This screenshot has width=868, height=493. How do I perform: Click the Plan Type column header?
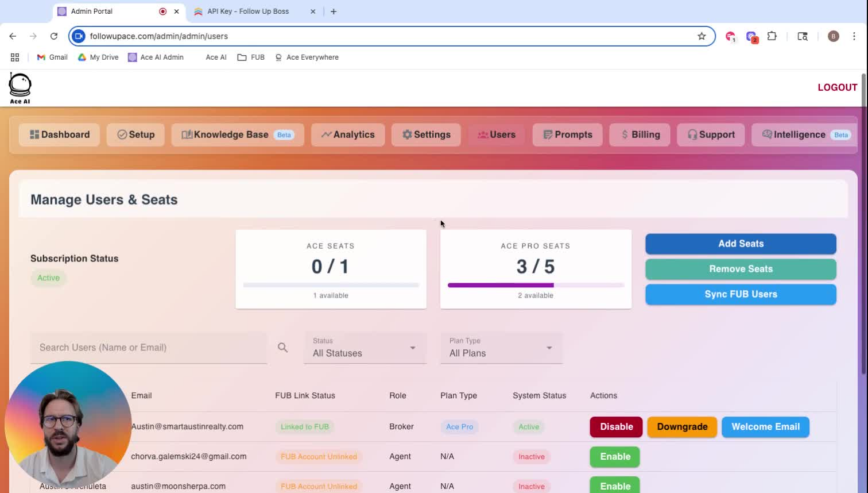click(x=459, y=395)
